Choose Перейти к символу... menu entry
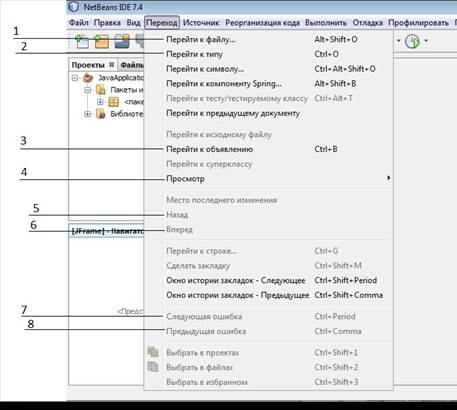457x410 pixels. point(269,69)
